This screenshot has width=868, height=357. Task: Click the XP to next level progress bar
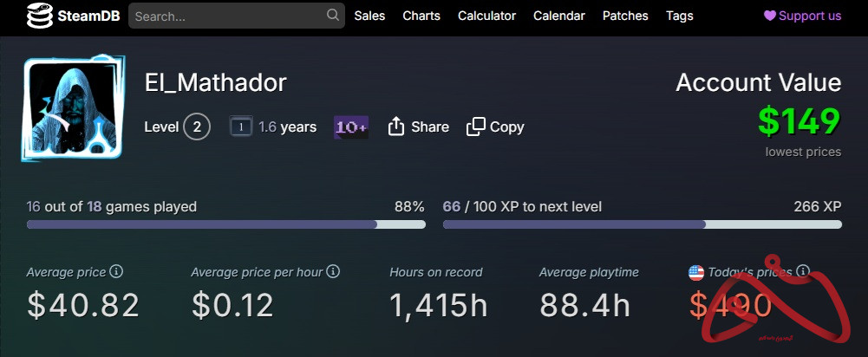(x=643, y=224)
